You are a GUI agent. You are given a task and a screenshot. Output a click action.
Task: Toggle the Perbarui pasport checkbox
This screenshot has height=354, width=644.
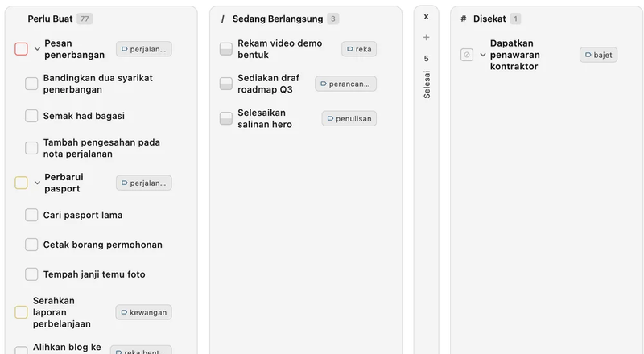[x=22, y=183]
